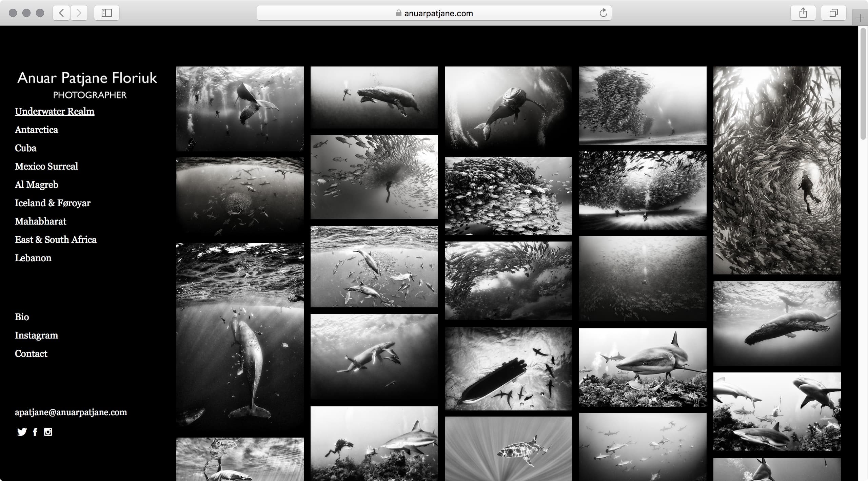Open the Al Magreb gallery
Viewport: 868px width, 481px height.
point(37,185)
